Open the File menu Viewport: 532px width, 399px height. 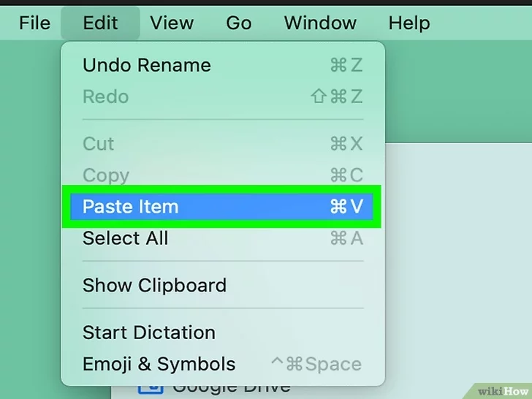click(x=34, y=23)
